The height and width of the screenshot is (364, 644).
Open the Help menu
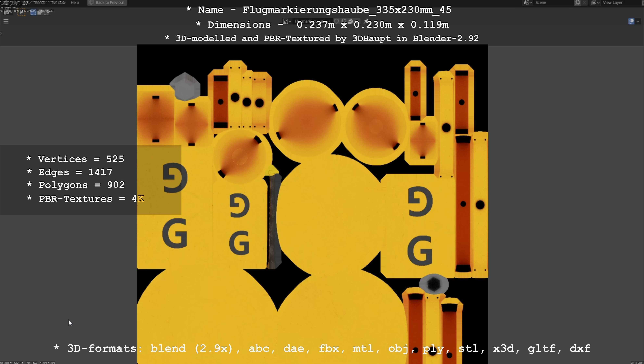coord(75,2)
